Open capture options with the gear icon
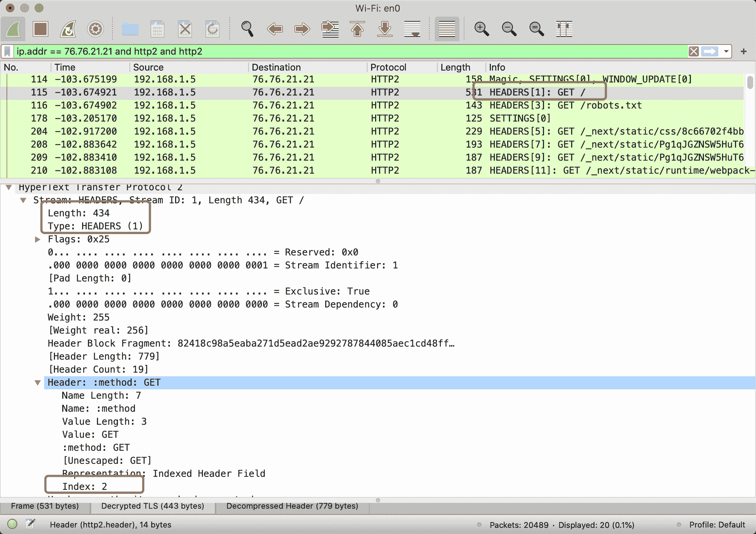This screenshot has height=534, width=756. click(95, 29)
